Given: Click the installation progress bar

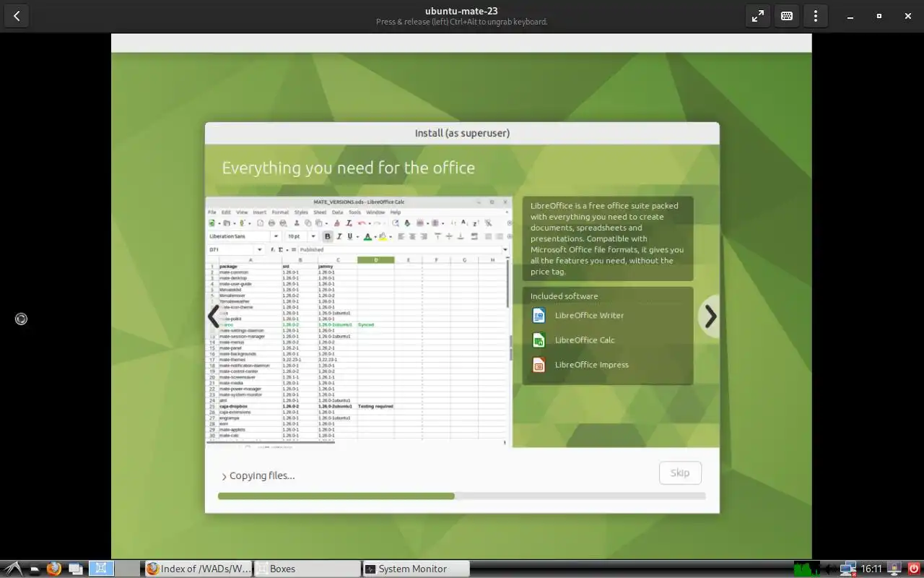Looking at the screenshot, I should [461, 496].
